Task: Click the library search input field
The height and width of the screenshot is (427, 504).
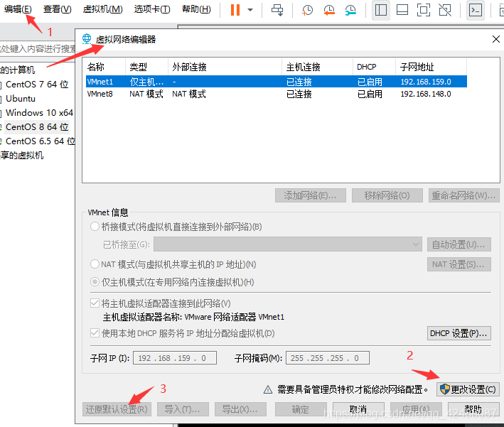Action: pos(37,49)
